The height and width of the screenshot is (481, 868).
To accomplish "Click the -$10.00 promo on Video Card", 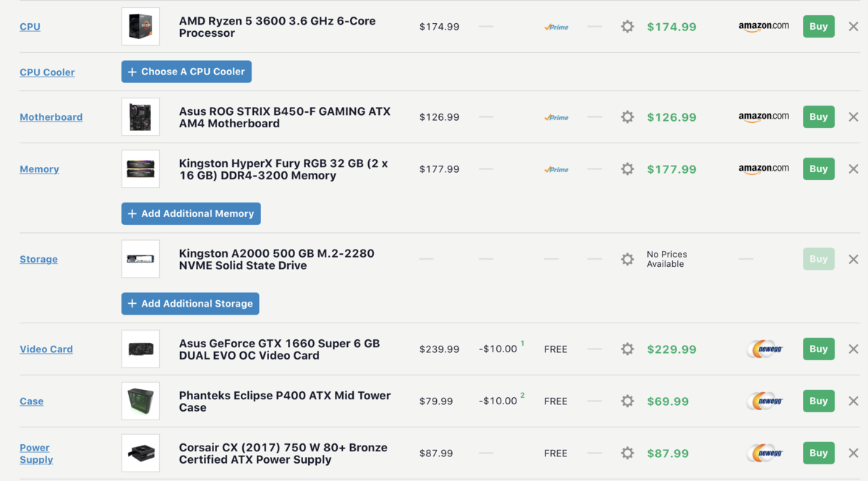I will [x=498, y=349].
